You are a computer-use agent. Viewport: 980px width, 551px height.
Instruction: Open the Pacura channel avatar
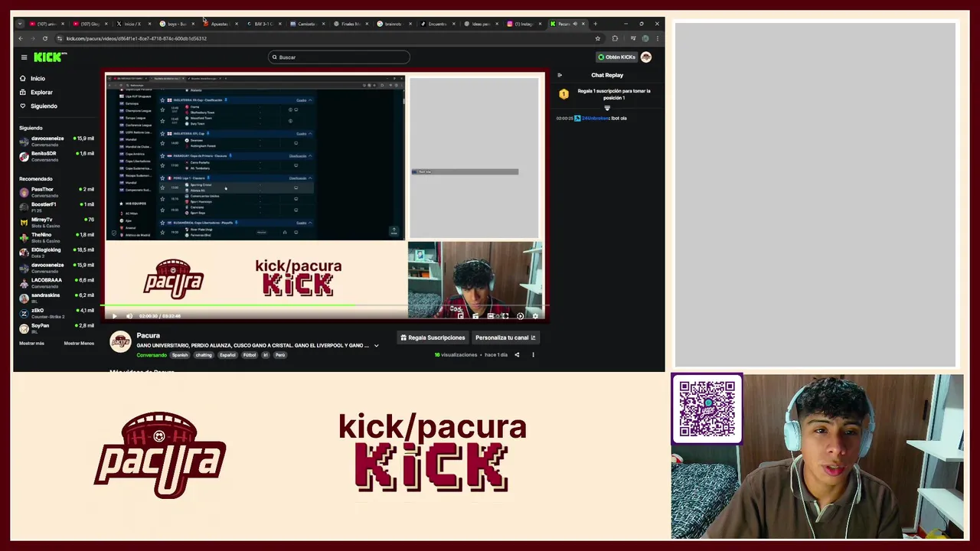point(120,342)
